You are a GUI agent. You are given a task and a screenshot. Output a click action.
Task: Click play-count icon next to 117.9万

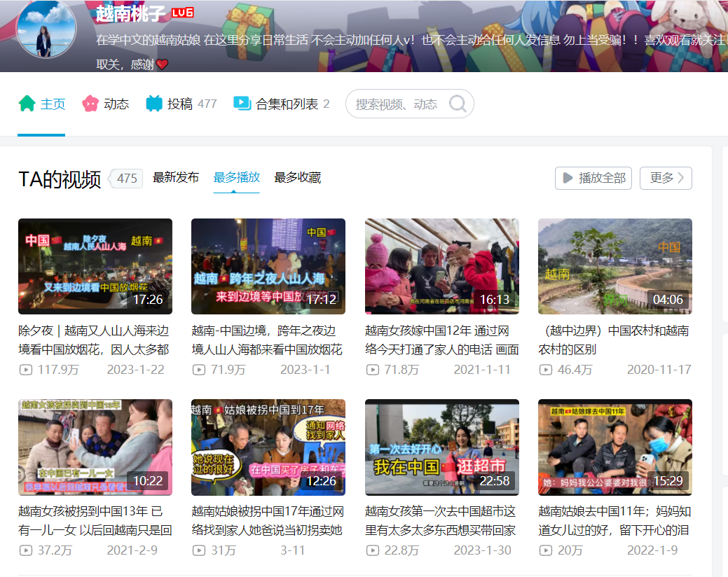(25, 370)
